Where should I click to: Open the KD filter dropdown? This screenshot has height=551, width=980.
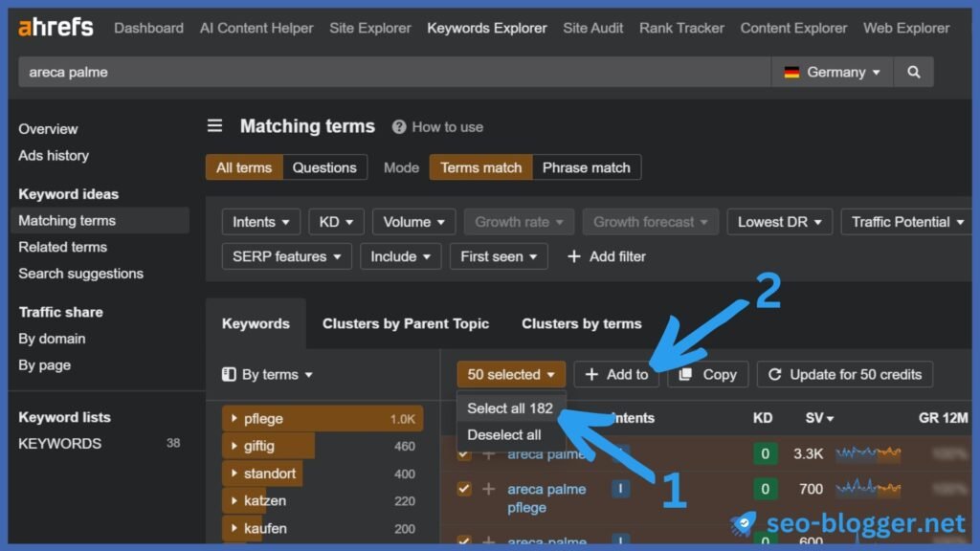click(336, 222)
